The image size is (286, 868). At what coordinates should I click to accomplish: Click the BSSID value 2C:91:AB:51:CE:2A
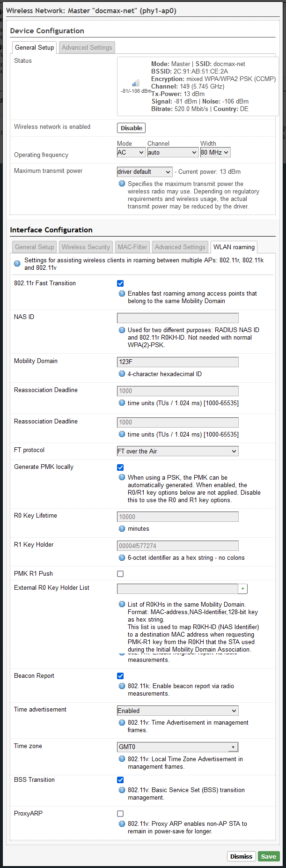pos(201,71)
